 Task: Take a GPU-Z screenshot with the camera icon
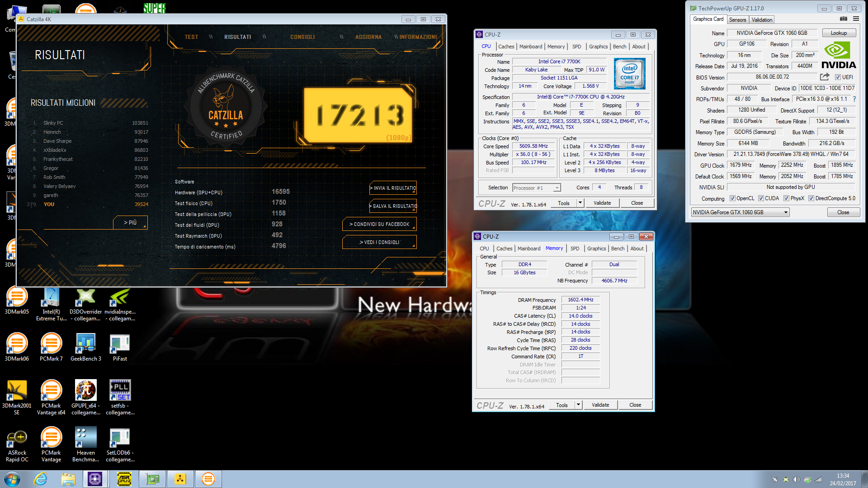pyautogui.click(x=843, y=19)
